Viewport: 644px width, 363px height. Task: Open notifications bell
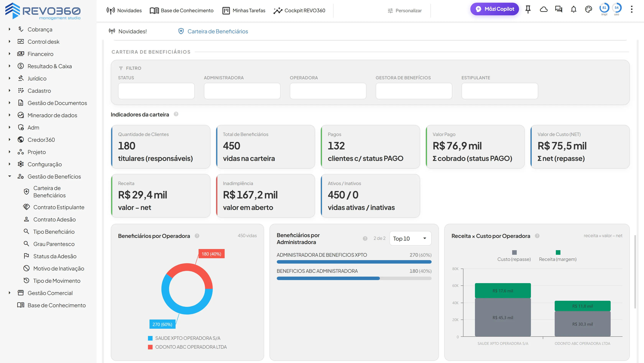click(x=573, y=10)
